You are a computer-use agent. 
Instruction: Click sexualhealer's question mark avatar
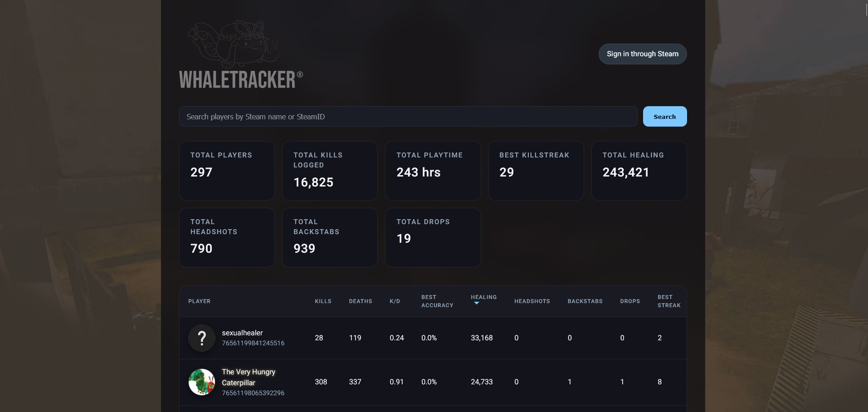pyautogui.click(x=202, y=338)
